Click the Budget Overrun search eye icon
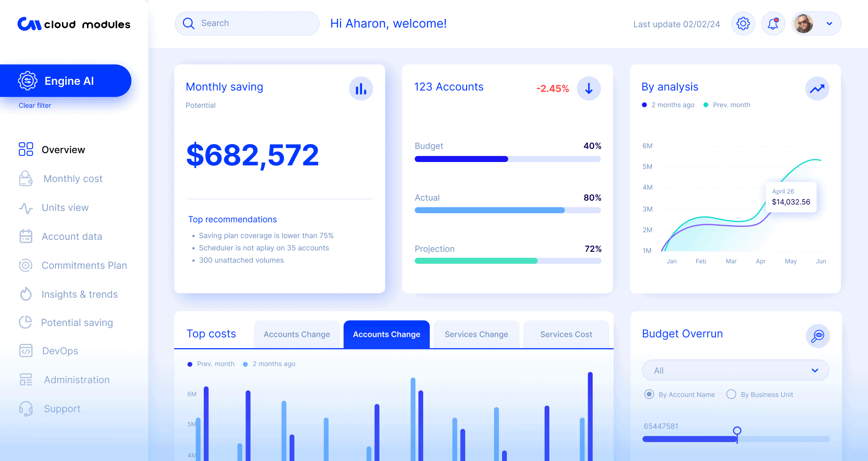868x461 pixels. tap(817, 336)
